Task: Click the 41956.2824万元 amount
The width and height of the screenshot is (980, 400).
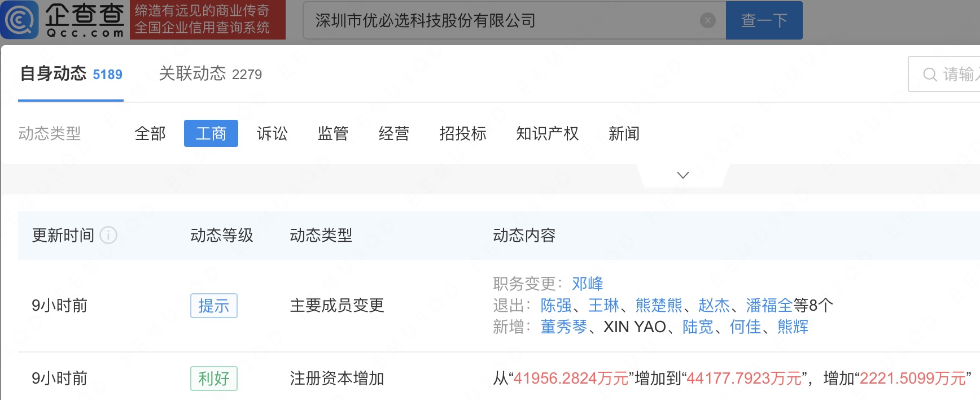Action: click(571, 378)
